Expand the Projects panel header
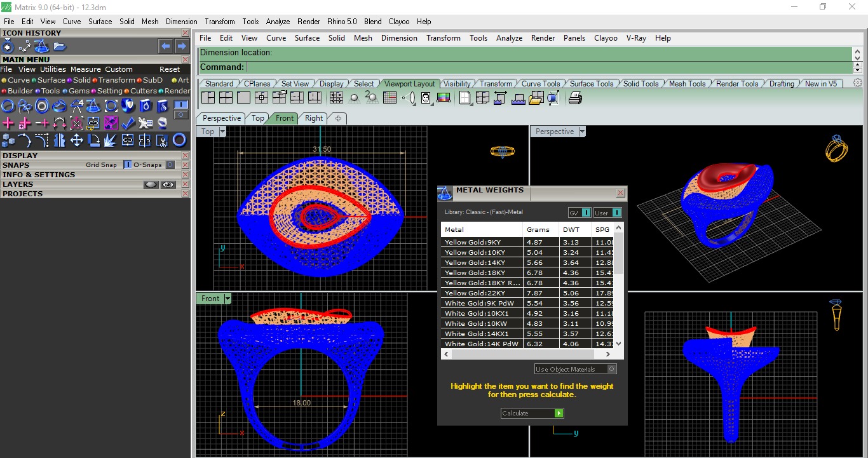This screenshot has height=458, width=868. coord(95,193)
